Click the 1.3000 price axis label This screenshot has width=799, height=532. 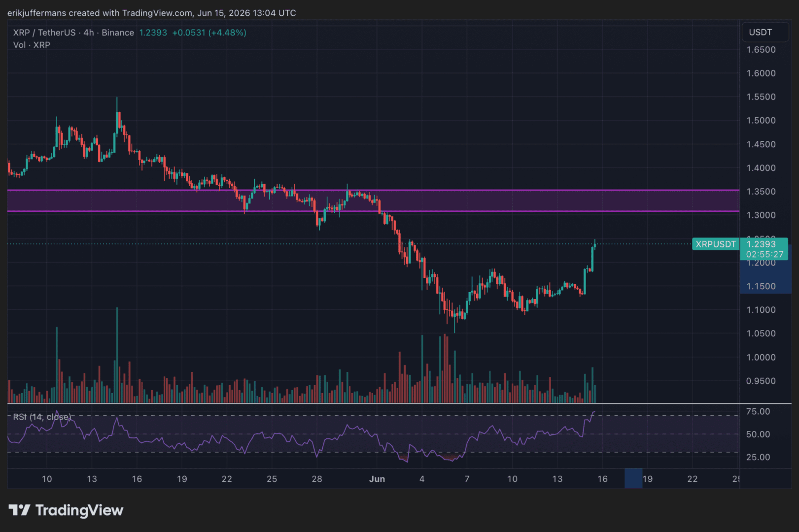tap(761, 215)
